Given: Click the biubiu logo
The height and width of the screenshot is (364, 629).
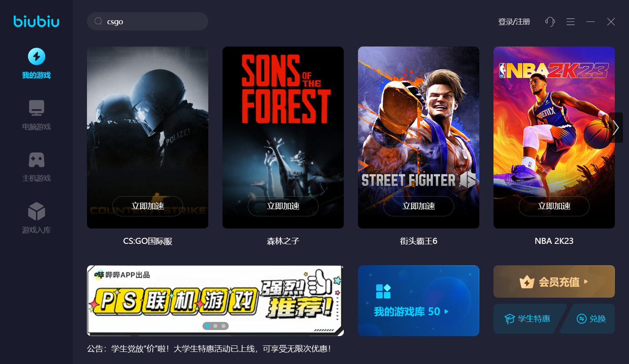Looking at the screenshot, I should [x=36, y=21].
